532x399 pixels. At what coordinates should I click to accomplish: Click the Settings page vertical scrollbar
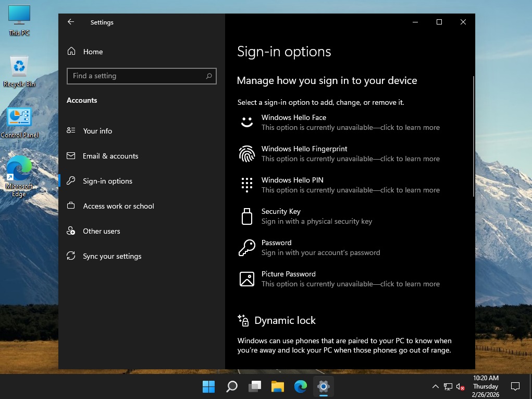[x=473, y=137]
